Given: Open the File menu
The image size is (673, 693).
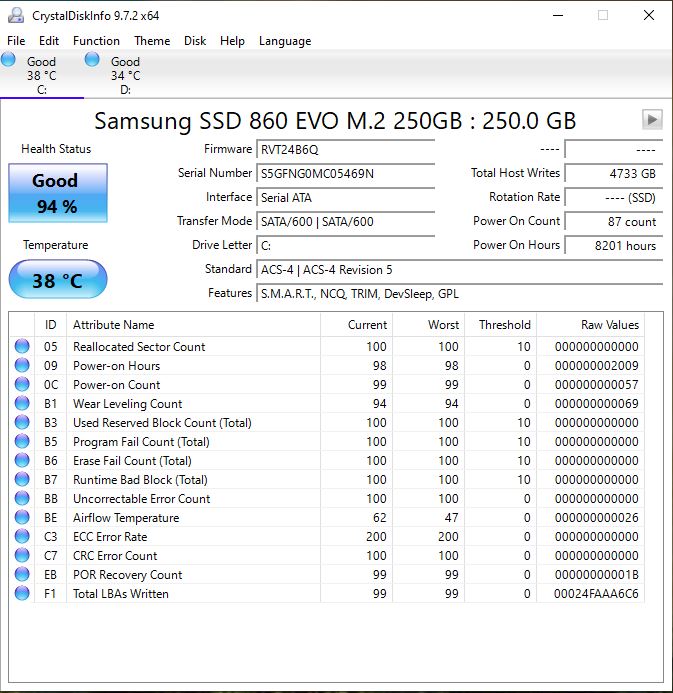Looking at the screenshot, I should (x=16, y=41).
